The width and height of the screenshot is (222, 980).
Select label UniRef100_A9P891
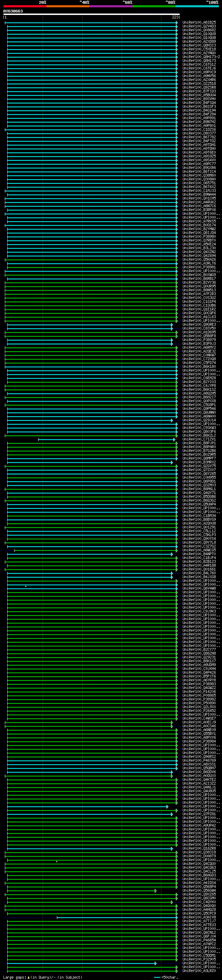coord(199,118)
